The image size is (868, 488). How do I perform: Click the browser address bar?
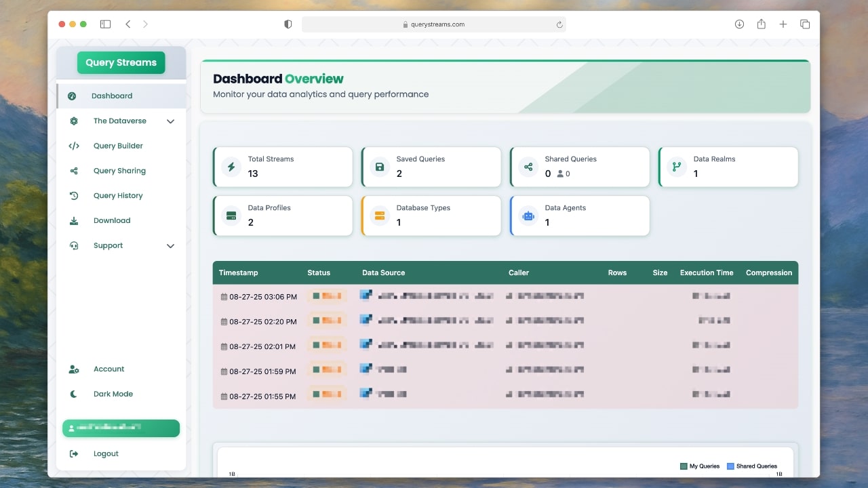point(434,24)
